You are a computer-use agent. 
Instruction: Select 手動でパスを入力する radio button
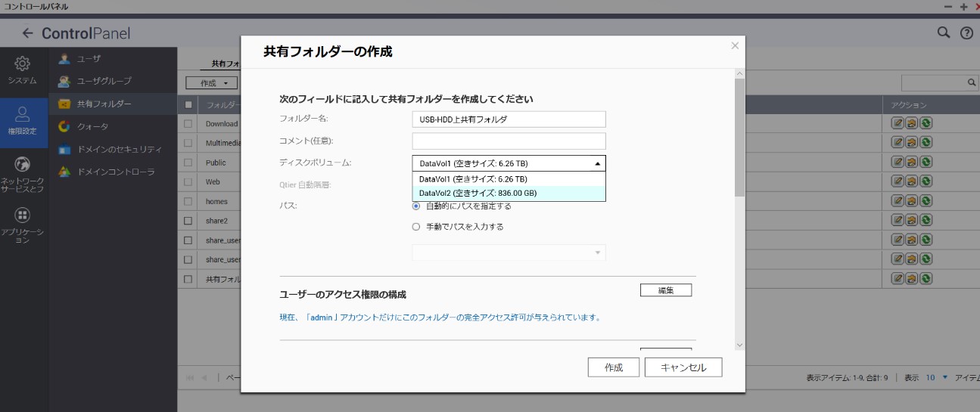(x=415, y=226)
